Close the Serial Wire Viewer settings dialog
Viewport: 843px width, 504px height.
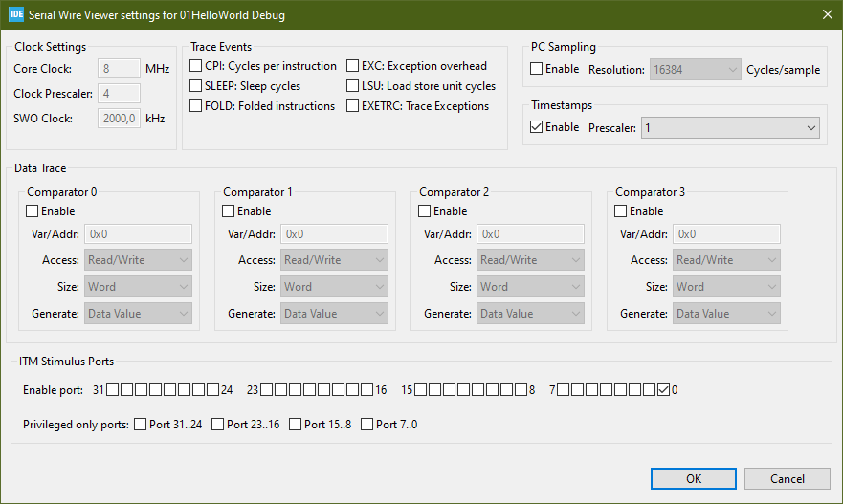[826, 15]
